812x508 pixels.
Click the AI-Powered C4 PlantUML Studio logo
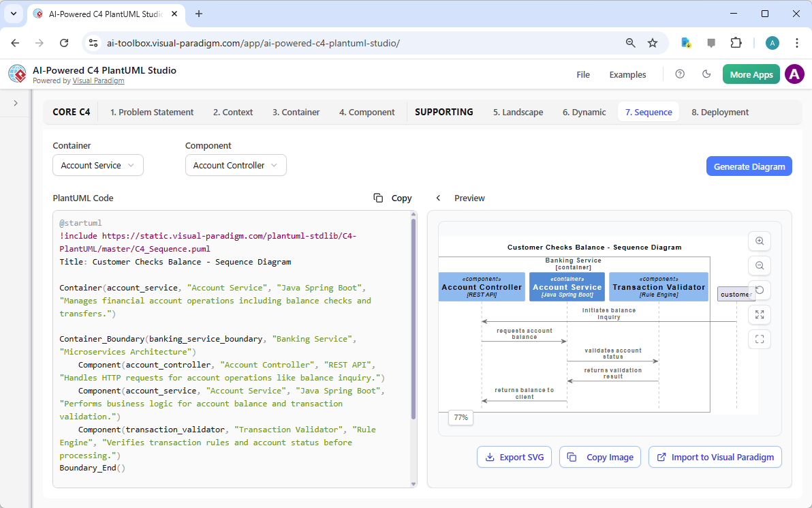click(x=16, y=74)
